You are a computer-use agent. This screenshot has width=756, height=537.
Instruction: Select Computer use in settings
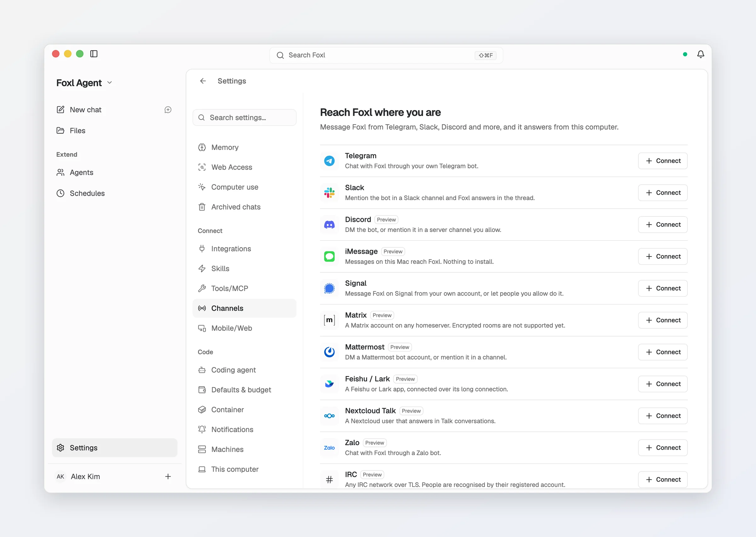click(x=244, y=187)
